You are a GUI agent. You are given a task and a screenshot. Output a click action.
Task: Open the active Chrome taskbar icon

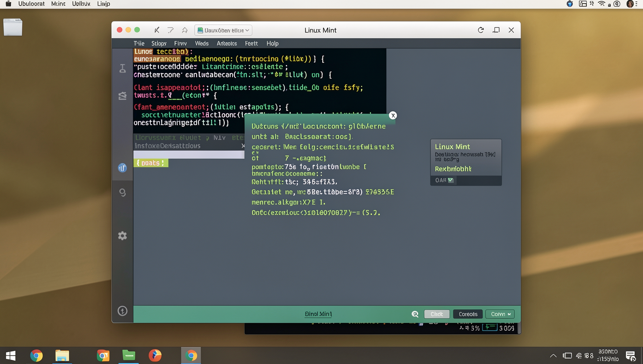[191, 356]
